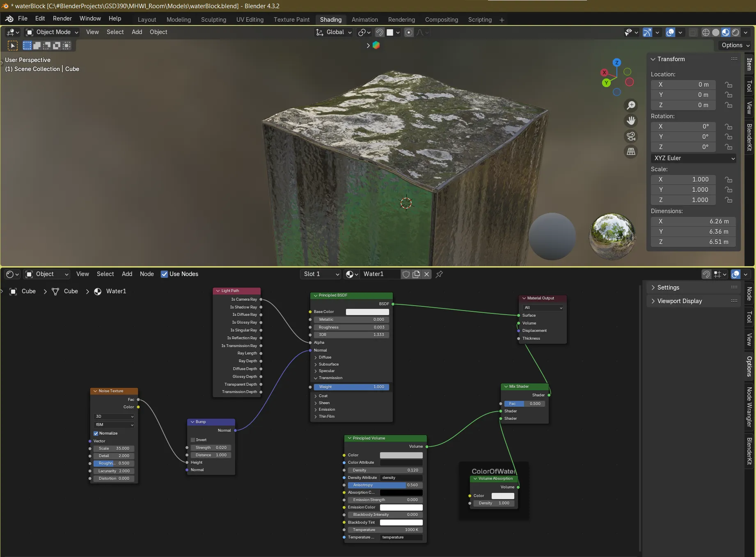Unlink the Water1 material with X
Image resolution: width=756 pixels, height=557 pixels.
pyautogui.click(x=426, y=274)
